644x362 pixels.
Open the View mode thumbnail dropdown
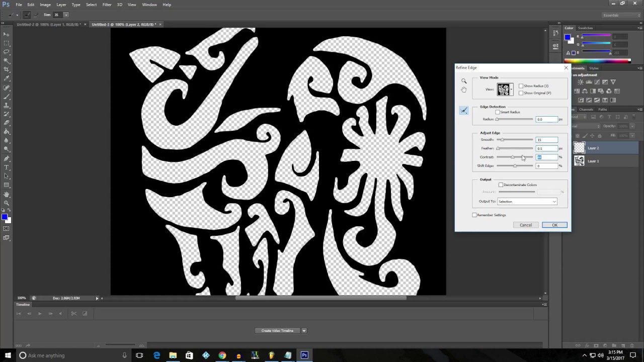click(x=512, y=90)
